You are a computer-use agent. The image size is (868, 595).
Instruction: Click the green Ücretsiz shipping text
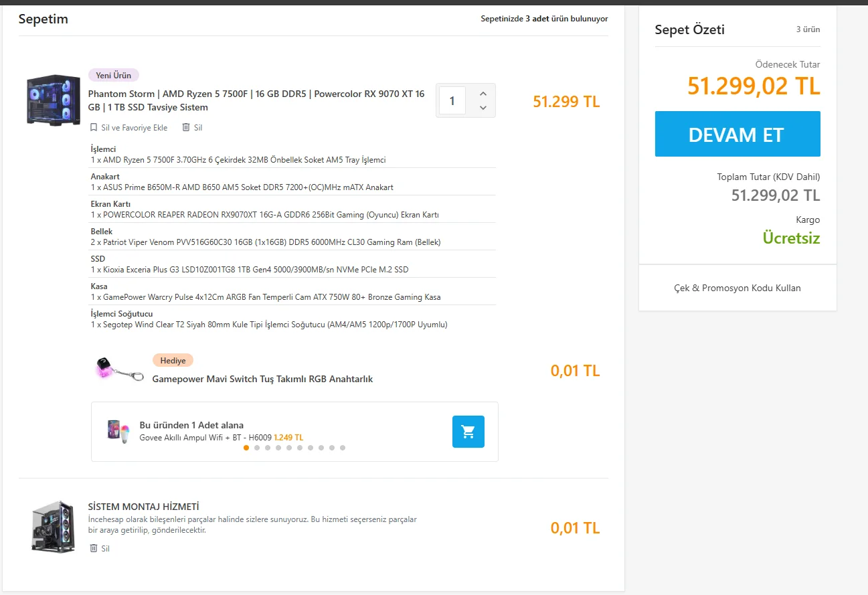pos(792,238)
